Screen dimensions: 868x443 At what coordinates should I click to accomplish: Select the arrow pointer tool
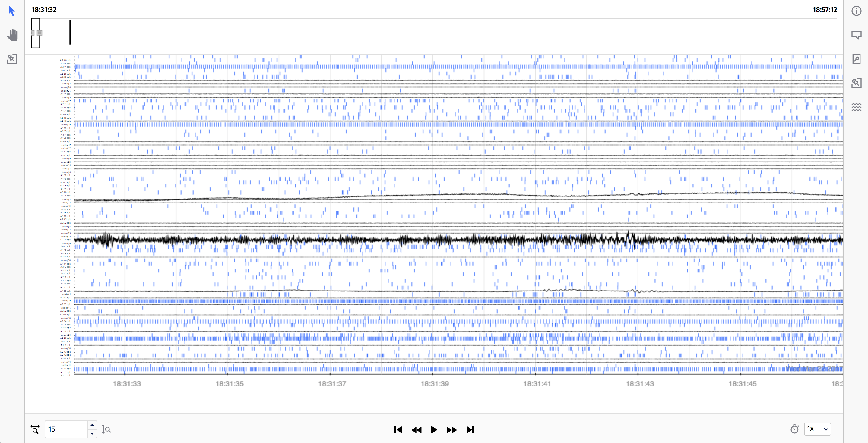(12, 11)
